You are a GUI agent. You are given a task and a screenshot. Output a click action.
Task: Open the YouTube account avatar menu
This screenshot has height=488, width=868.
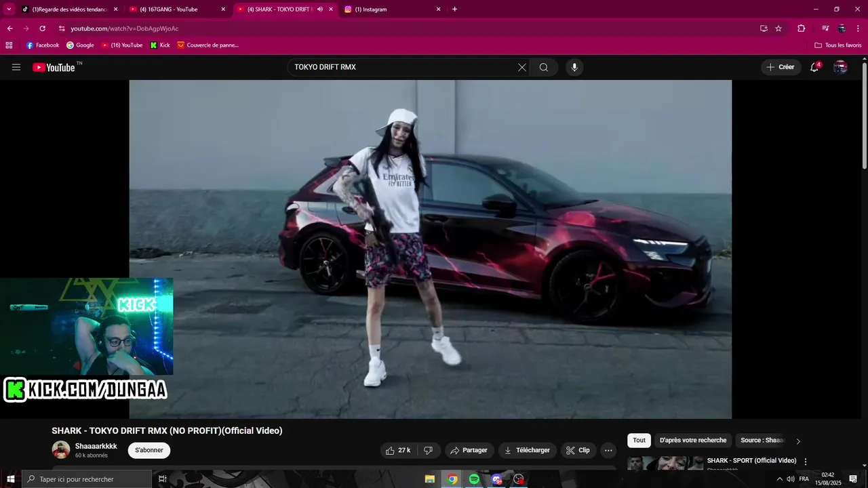point(840,67)
